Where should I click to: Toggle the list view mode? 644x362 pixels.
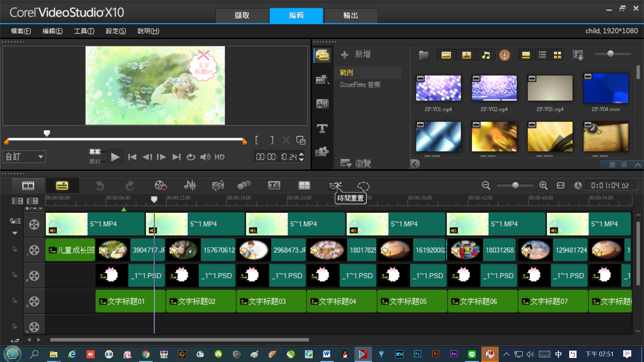coord(542,55)
